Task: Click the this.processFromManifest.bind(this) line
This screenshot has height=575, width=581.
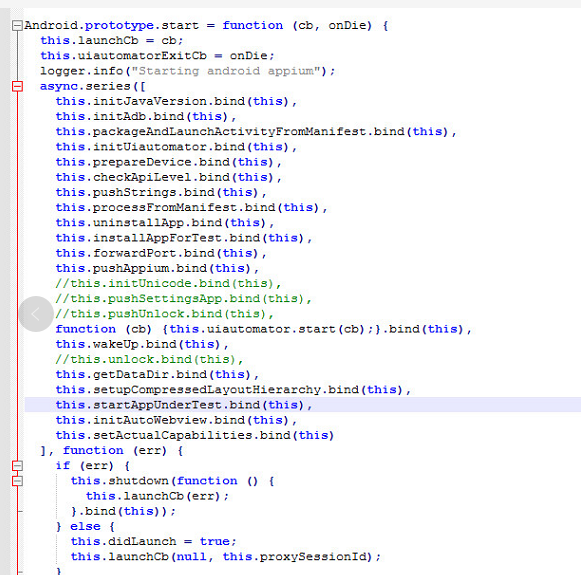Action: [x=192, y=208]
